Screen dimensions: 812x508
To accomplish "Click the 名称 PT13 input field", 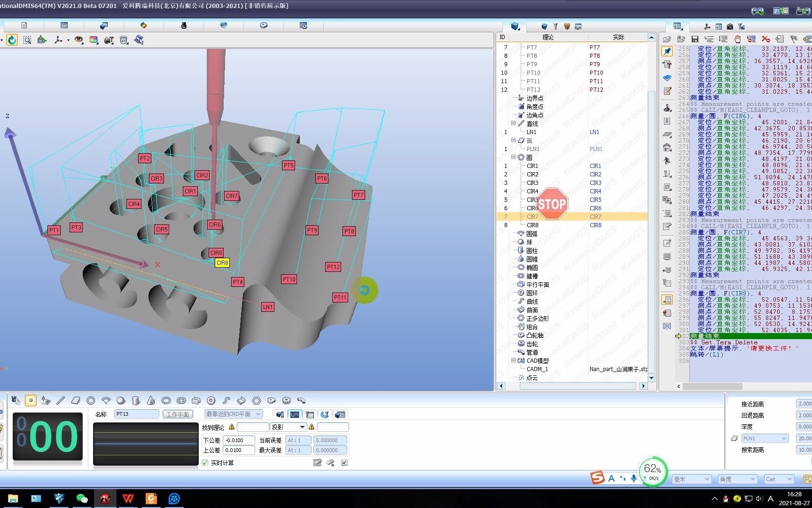I will (137, 414).
